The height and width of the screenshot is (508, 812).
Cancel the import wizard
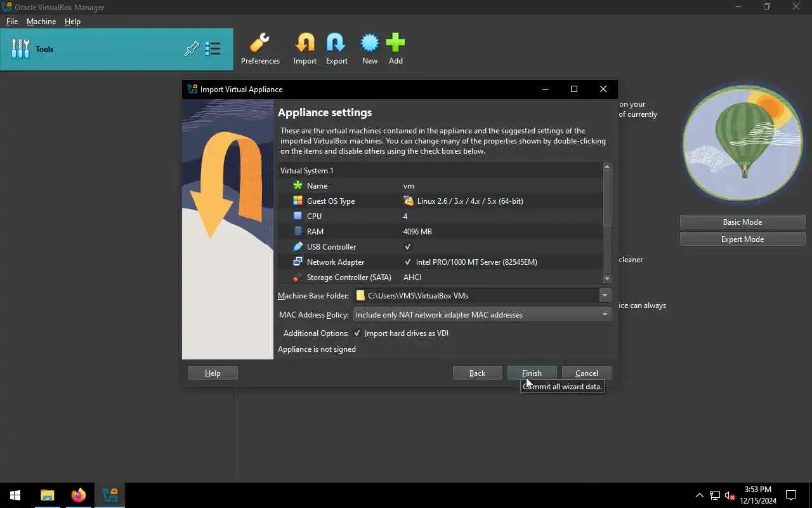[586, 373]
